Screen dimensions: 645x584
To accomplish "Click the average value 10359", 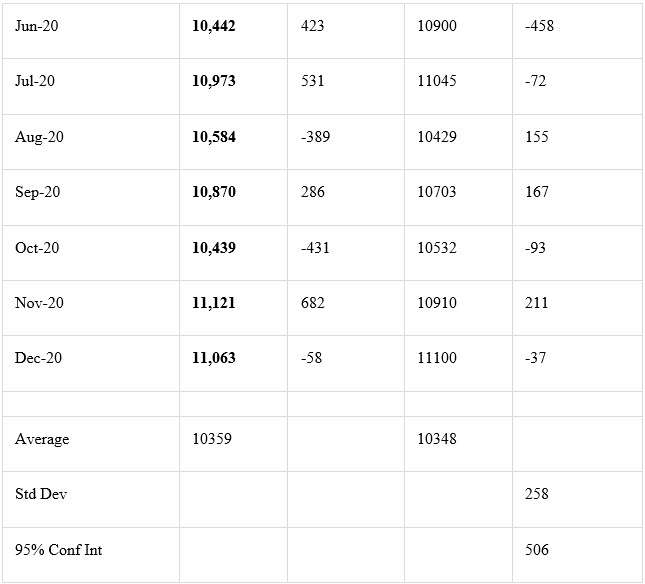I will click(x=212, y=439).
